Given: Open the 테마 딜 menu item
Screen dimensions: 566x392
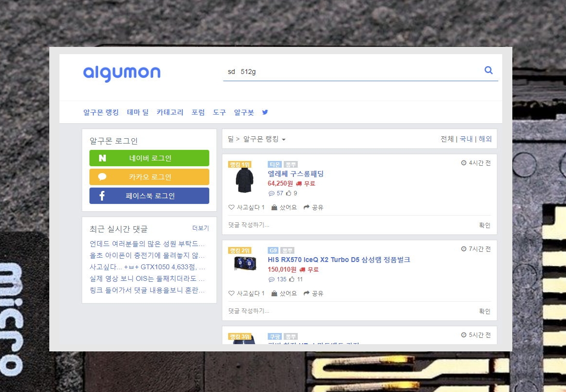Looking at the screenshot, I should pyautogui.click(x=138, y=112).
